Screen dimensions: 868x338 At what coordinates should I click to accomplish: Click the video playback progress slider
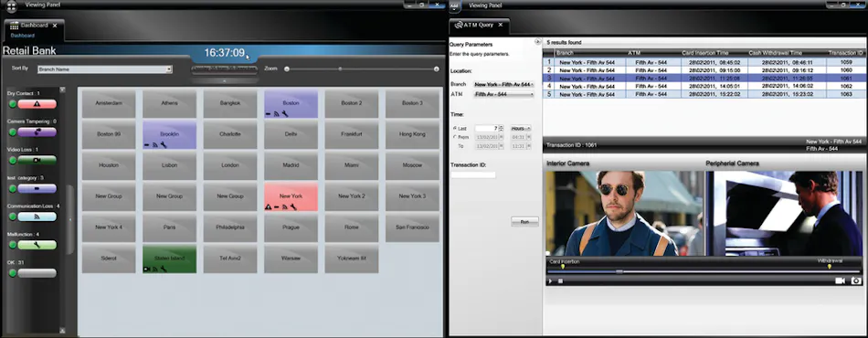pos(704,271)
